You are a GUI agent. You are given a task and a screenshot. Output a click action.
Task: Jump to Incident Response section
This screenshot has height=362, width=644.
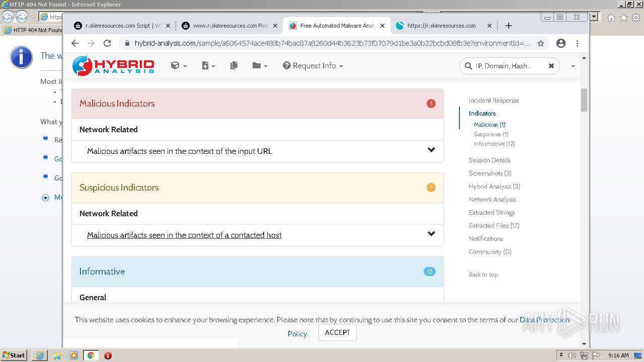(494, 100)
